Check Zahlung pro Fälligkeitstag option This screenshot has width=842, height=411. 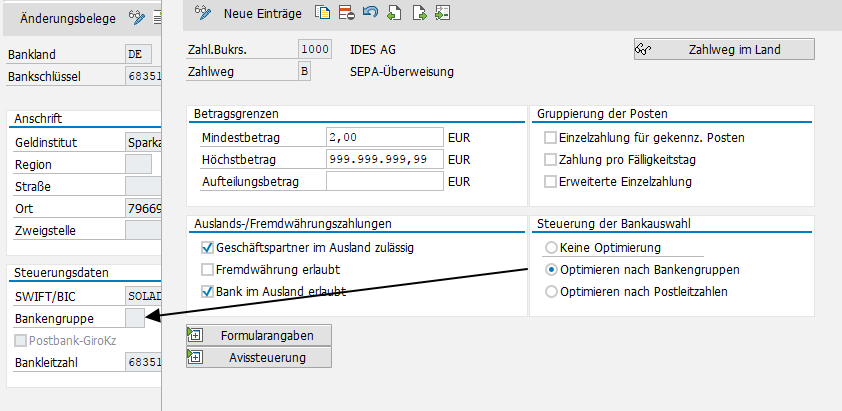tap(550, 160)
